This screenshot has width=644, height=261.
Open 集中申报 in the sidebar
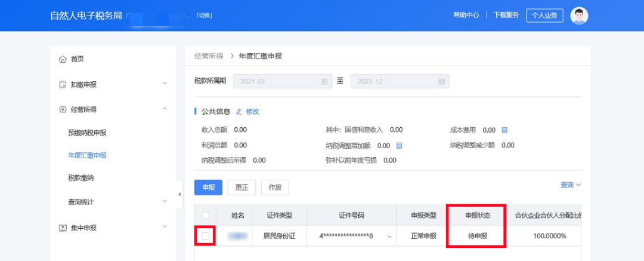(84, 228)
